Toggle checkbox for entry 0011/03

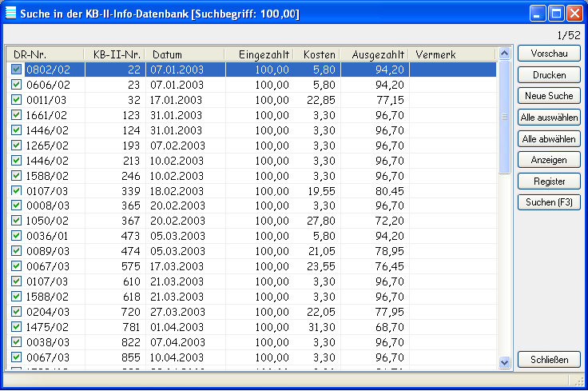17,100
